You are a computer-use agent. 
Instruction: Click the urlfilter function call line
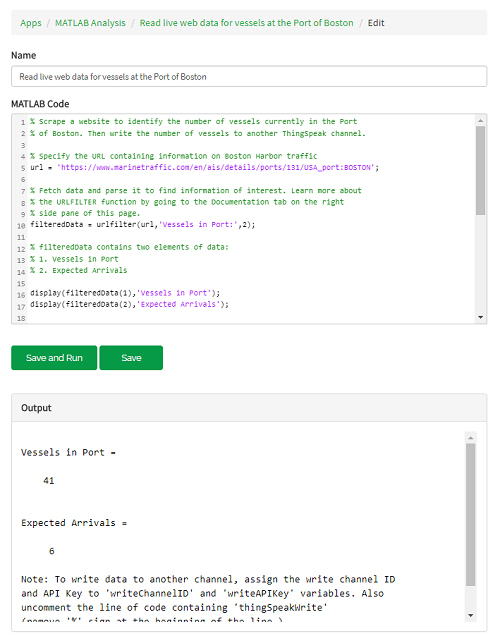[143, 225]
